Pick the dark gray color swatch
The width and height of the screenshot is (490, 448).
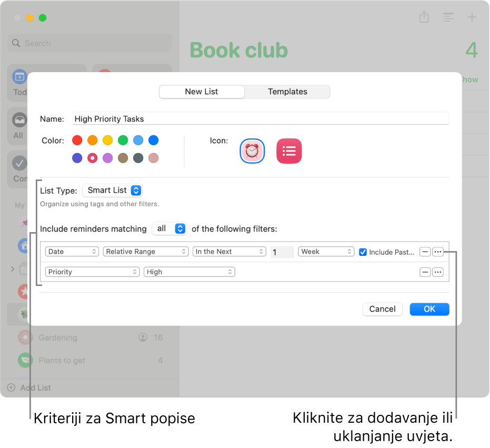point(138,158)
